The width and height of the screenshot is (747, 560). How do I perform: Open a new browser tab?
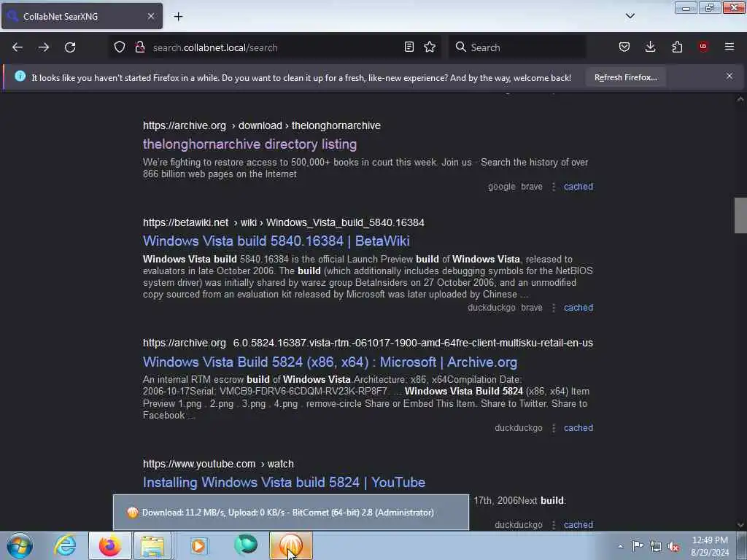178,17
